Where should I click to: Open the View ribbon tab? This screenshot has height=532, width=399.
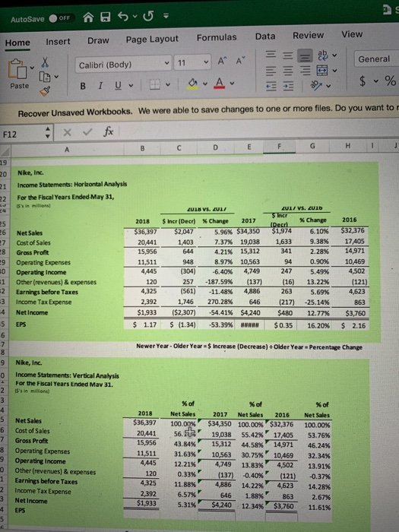352,34
